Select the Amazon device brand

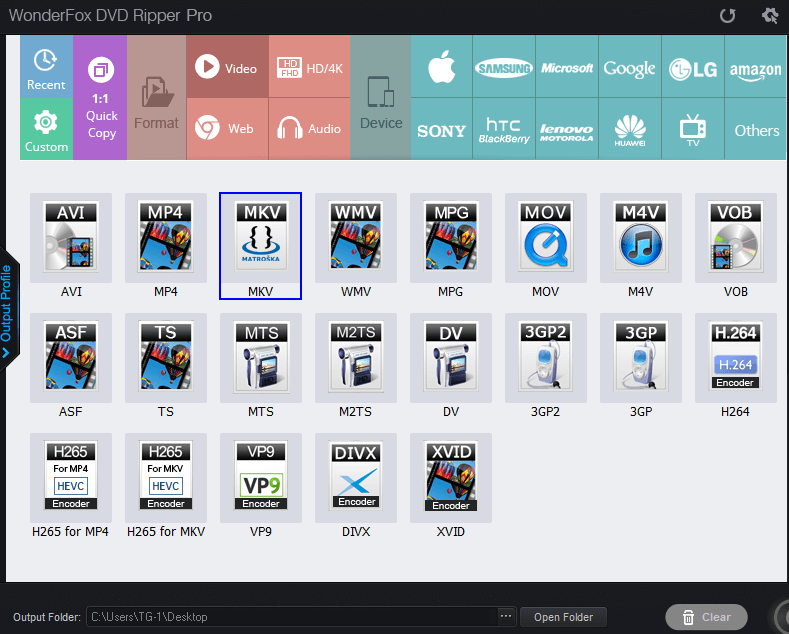click(756, 66)
